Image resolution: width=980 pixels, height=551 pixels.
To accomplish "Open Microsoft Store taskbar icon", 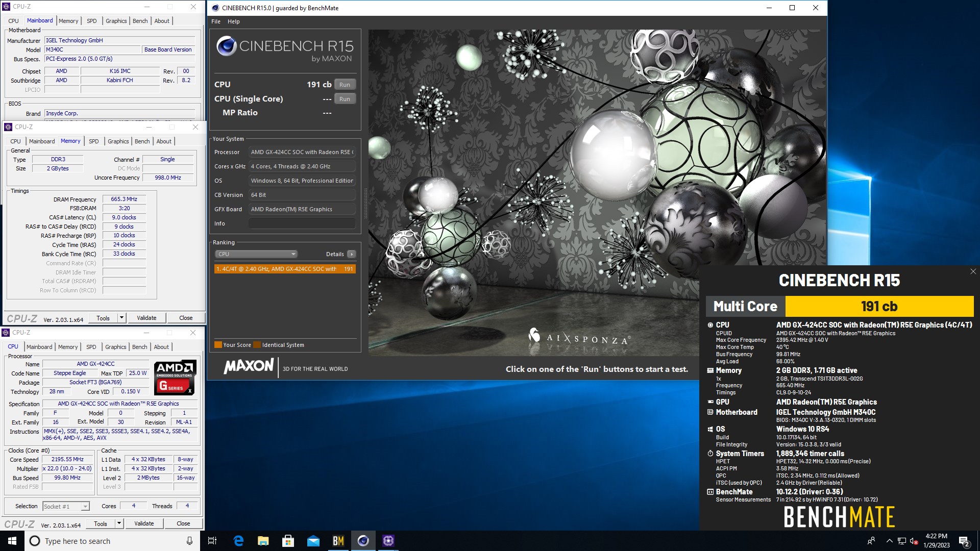I will tap(288, 541).
